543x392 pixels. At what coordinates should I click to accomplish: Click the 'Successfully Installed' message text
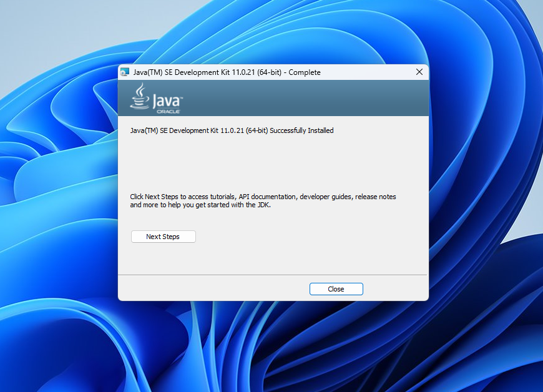tap(232, 130)
